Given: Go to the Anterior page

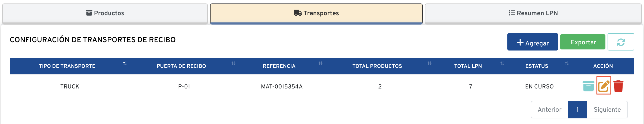Looking at the screenshot, I should (549, 110).
